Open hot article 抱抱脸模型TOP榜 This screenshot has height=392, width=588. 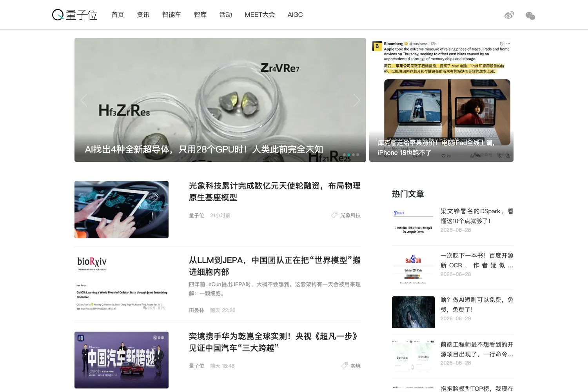point(477,388)
